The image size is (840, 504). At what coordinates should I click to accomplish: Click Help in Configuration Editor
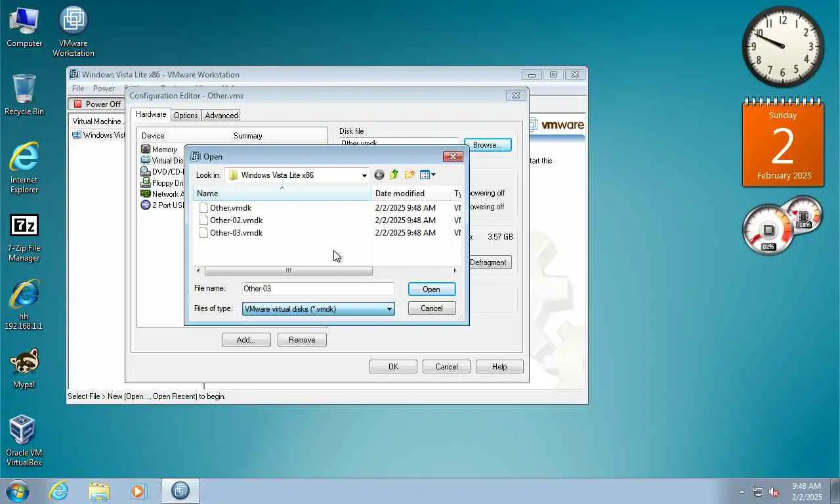pos(499,367)
